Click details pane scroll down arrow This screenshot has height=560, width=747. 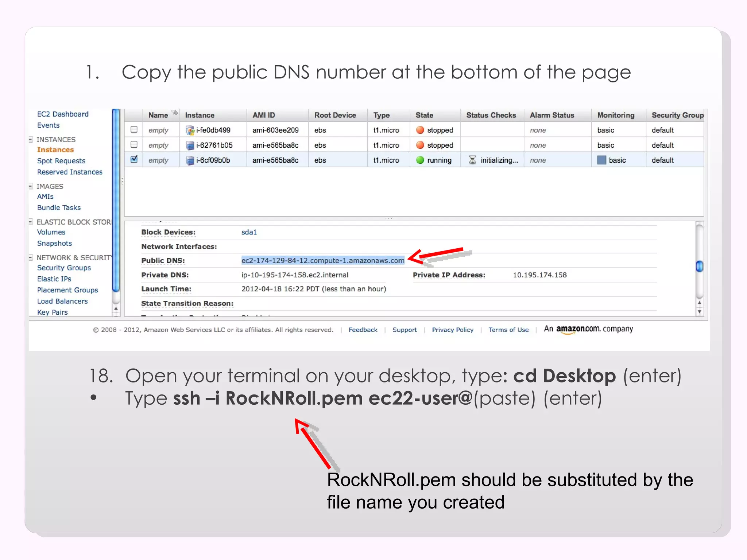699,312
